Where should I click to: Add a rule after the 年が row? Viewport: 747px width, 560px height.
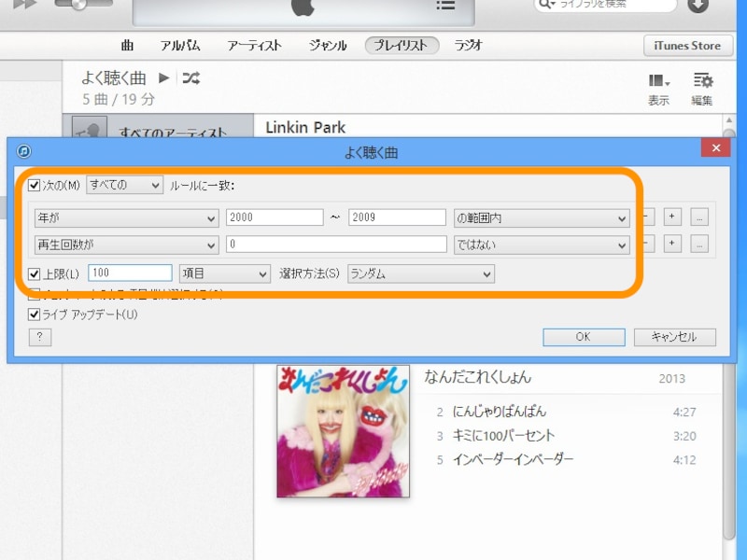pos(671,217)
